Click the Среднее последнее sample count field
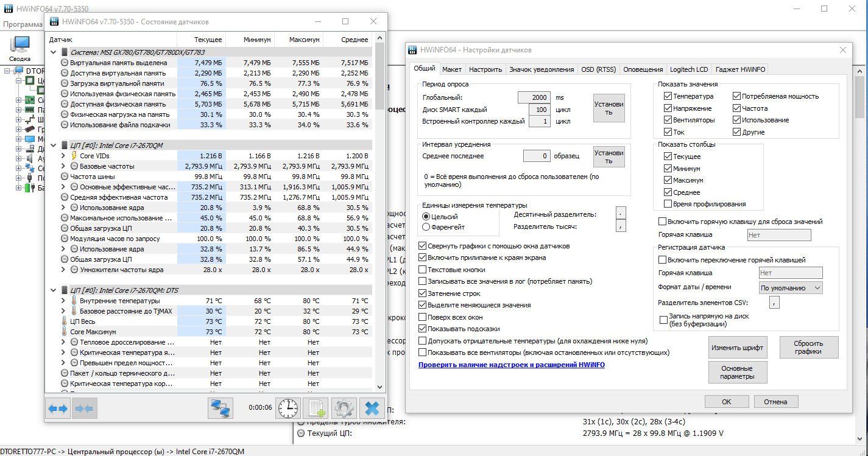This screenshot has height=456, width=868. 537,156
